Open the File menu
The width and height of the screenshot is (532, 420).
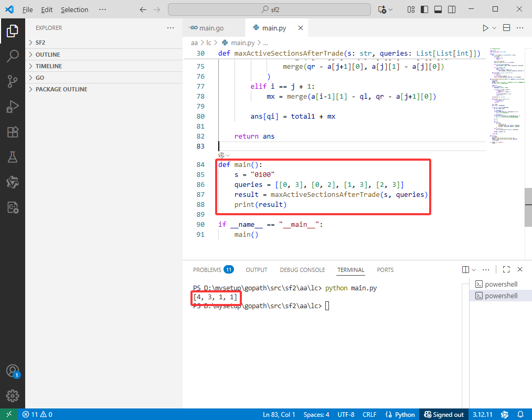coord(27,10)
